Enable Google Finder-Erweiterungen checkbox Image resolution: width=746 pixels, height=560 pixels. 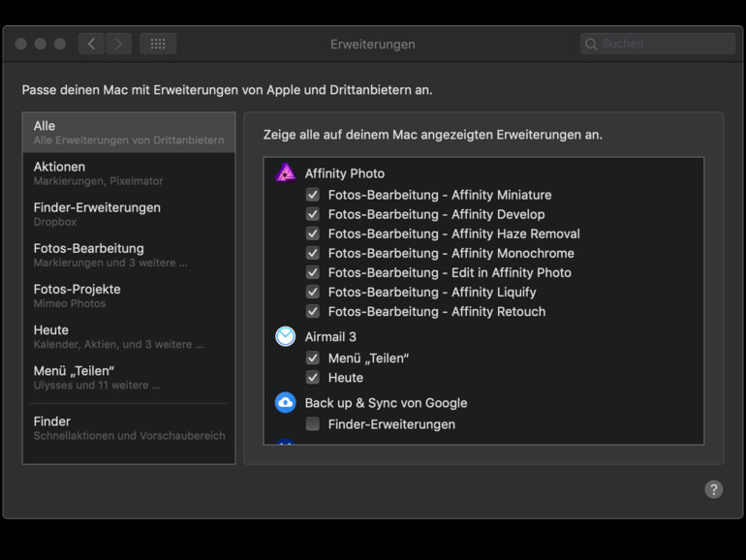[313, 424]
